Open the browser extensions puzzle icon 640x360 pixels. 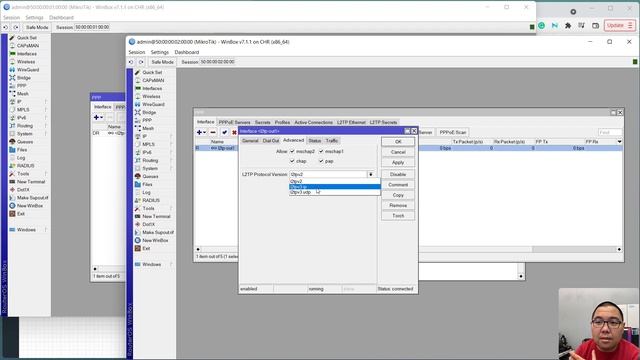coord(568,25)
